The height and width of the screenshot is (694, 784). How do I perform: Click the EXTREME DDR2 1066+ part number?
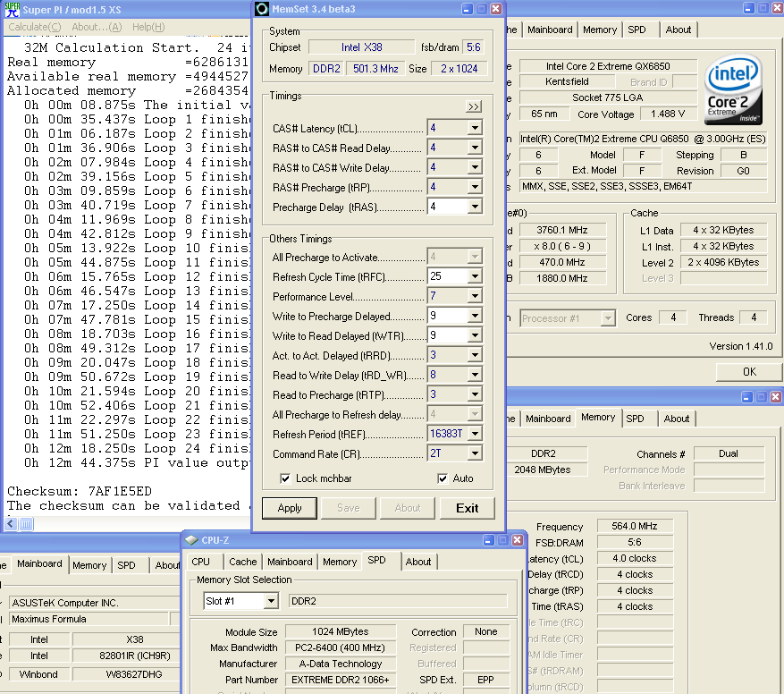click(x=340, y=680)
